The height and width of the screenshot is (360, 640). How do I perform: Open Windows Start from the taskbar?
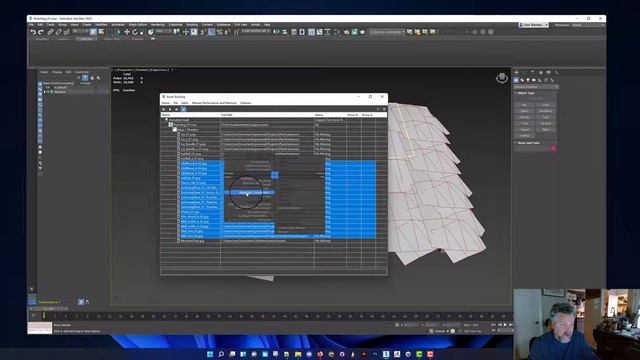tap(210, 354)
